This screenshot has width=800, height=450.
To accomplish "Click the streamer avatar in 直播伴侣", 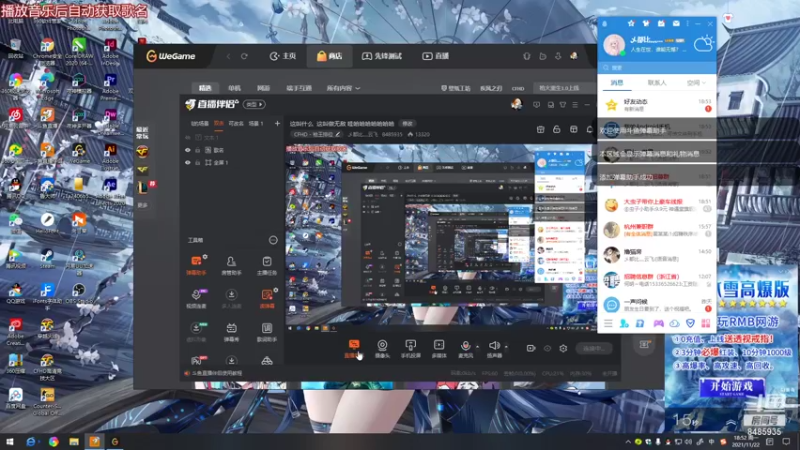I will (x=516, y=104).
